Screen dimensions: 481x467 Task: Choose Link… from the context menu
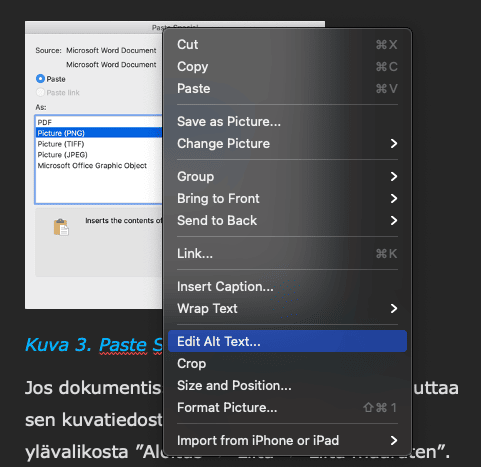(x=287, y=254)
